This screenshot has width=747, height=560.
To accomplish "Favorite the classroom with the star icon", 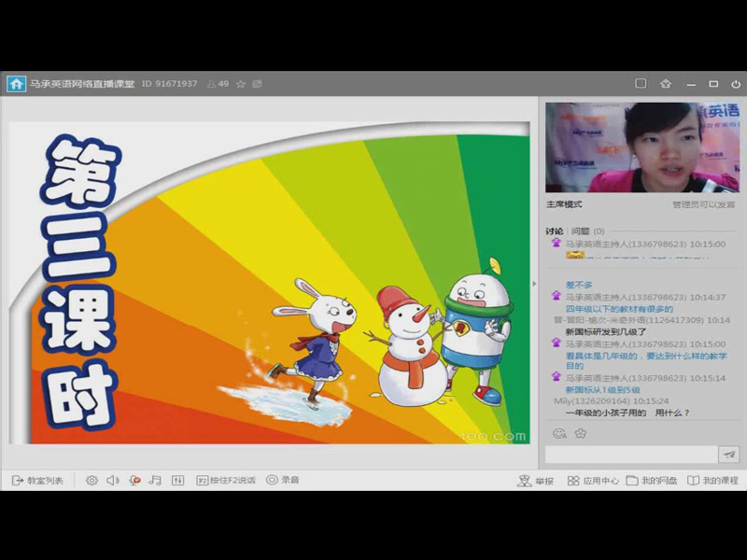I will [x=241, y=84].
